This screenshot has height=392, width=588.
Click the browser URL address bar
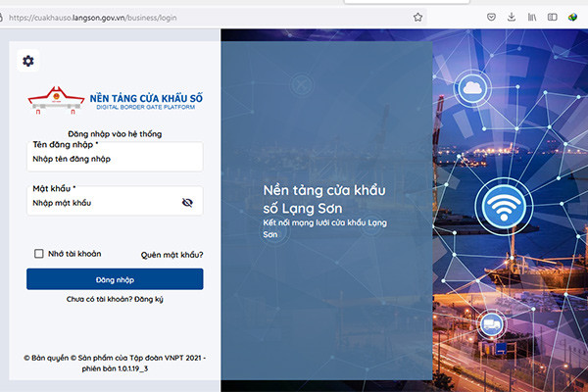(x=196, y=17)
